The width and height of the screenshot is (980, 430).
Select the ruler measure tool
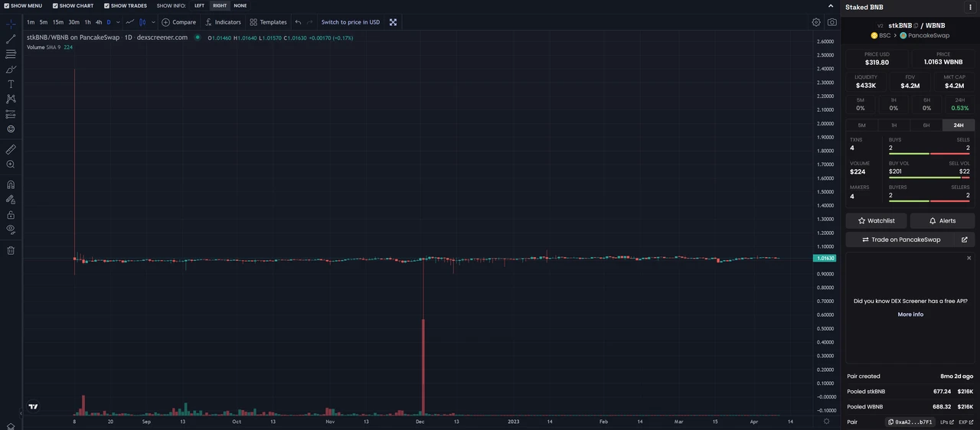pos(11,149)
